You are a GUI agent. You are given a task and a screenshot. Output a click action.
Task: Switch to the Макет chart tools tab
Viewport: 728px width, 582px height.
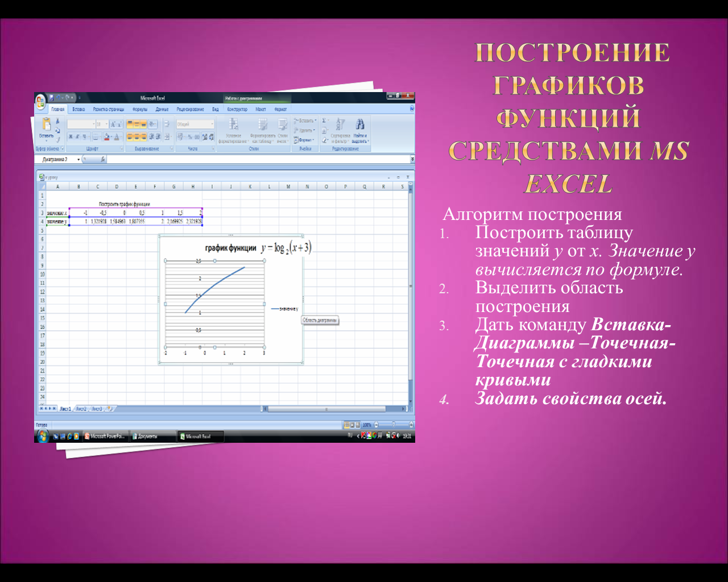click(x=260, y=109)
